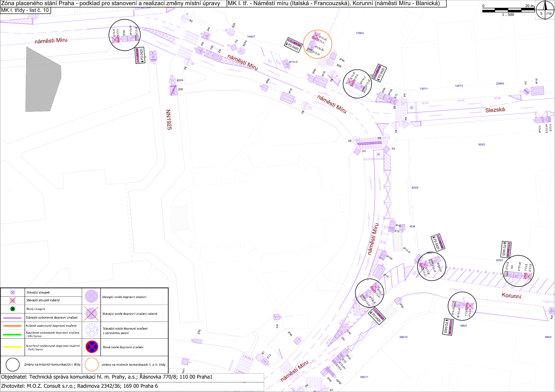Click the Slezská street label
Image resolution: width=555 pixels, height=392 pixels.
[x=495, y=110]
